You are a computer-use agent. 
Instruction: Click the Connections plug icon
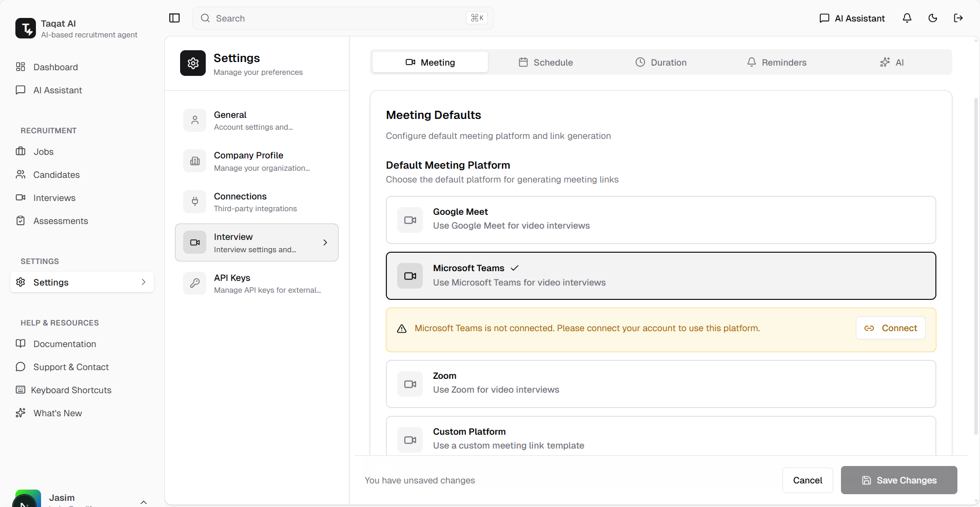[195, 201]
